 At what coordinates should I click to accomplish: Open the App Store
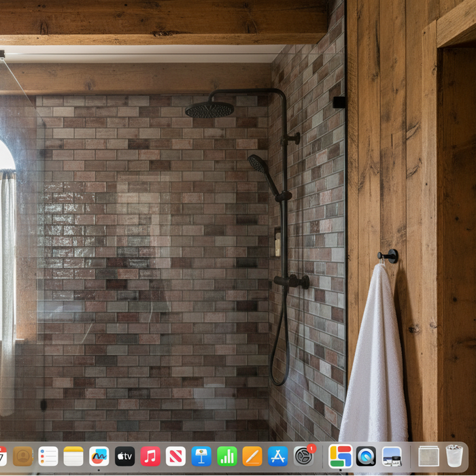click(x=277, y=456)
